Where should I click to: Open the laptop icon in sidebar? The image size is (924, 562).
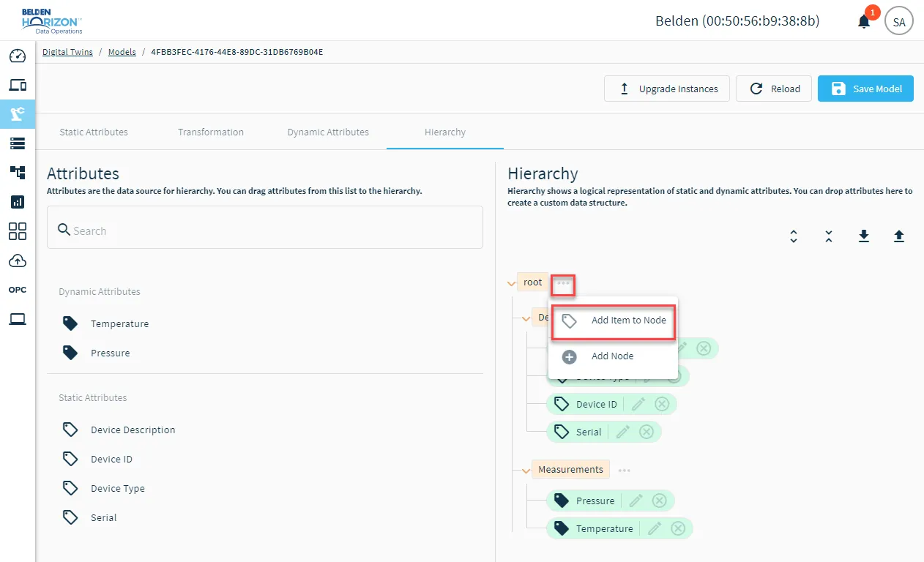tap(18, 319)
